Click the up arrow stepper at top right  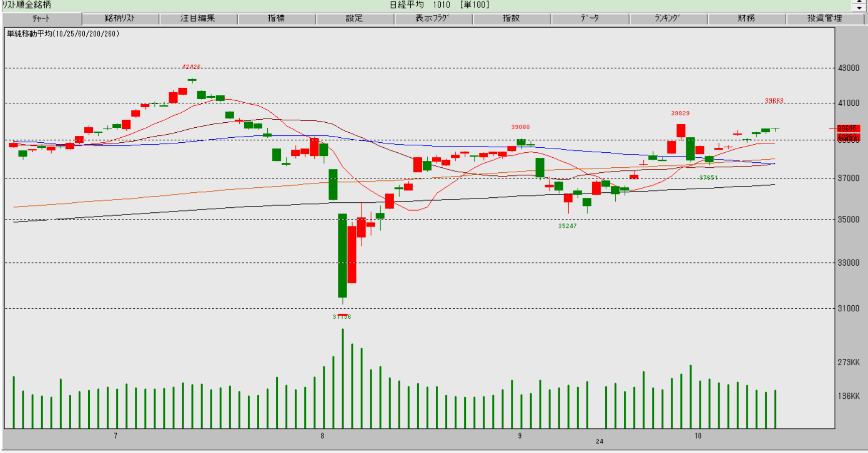point(859,2)
